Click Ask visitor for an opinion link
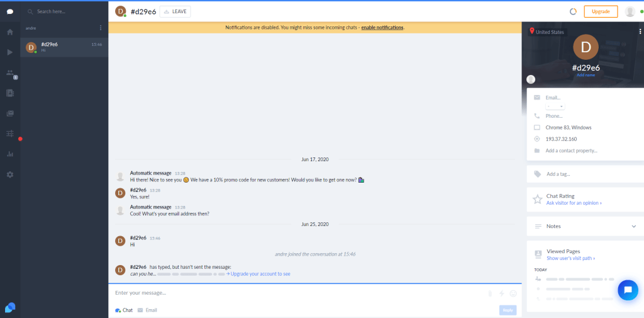The height and width of the screenshot is (318, 644). 574,203
